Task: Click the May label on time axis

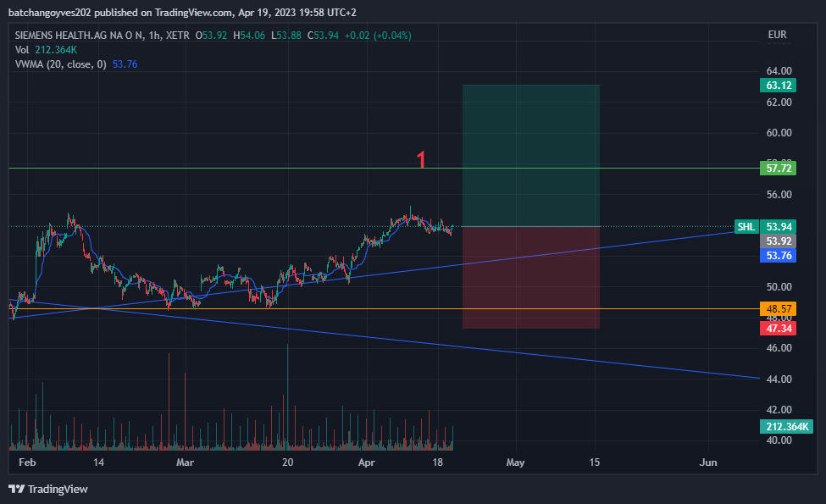Action: coord(515,462)
